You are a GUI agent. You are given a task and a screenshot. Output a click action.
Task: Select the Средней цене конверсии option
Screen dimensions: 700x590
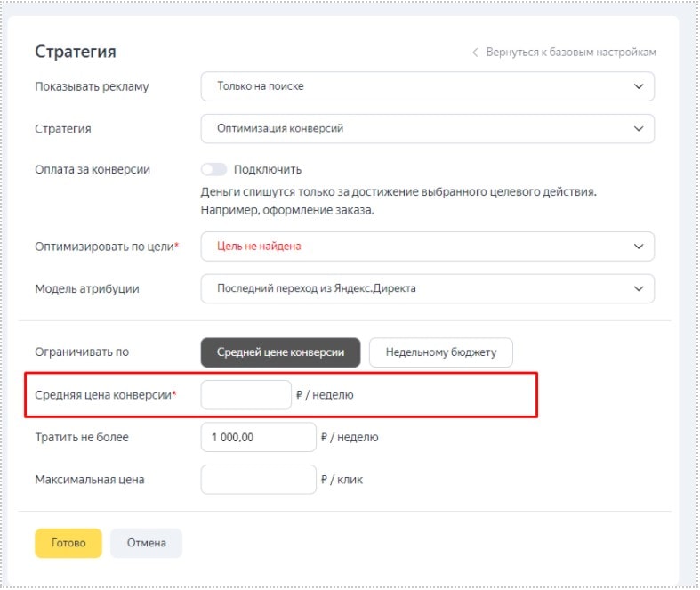(280, 352)
